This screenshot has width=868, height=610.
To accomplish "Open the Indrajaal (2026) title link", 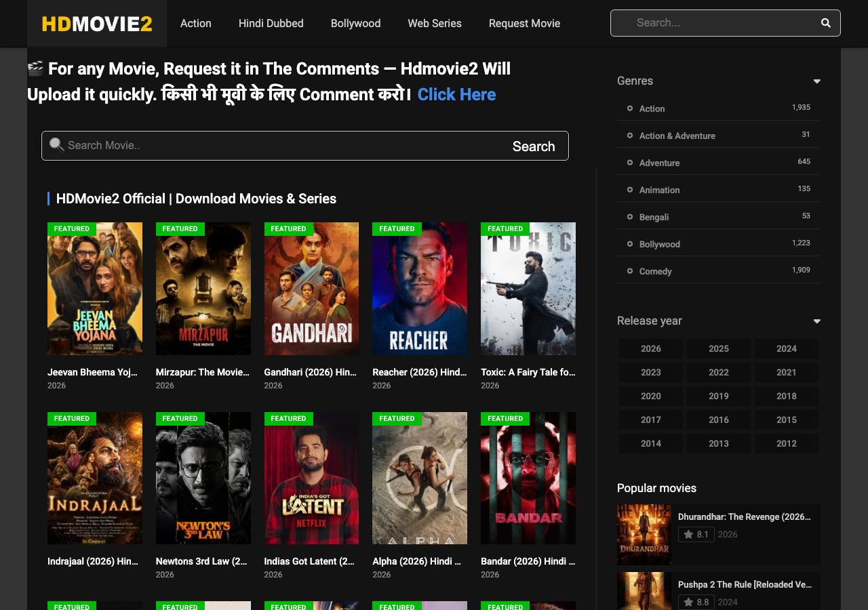I will point(93,561).
